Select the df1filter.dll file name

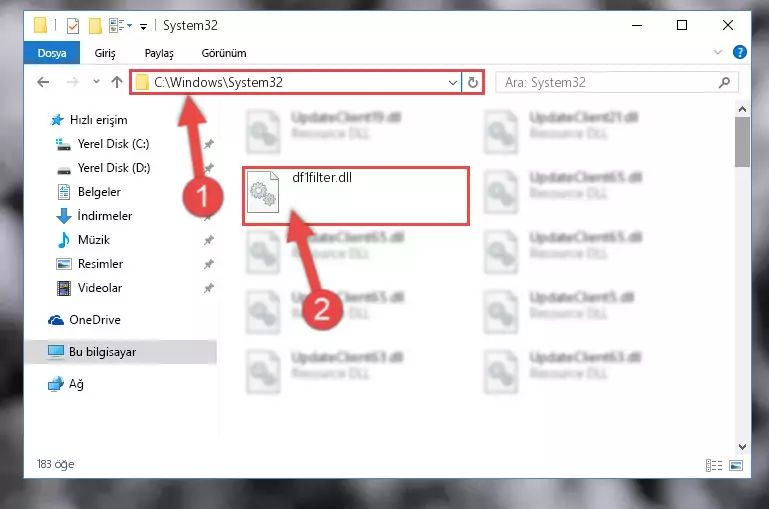click(322, 178)
